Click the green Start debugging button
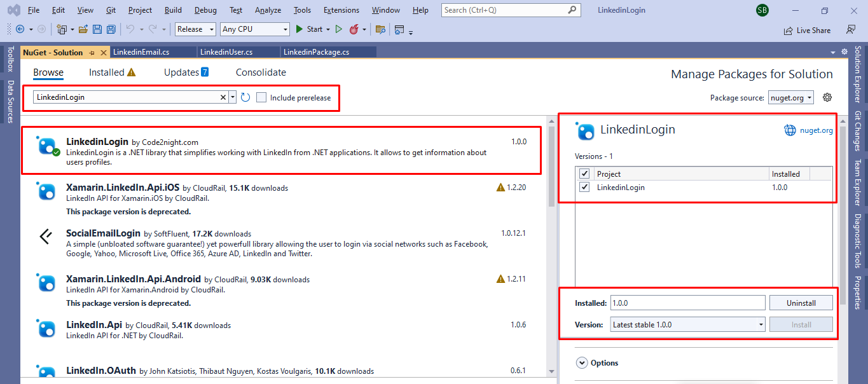 (310, 29)
